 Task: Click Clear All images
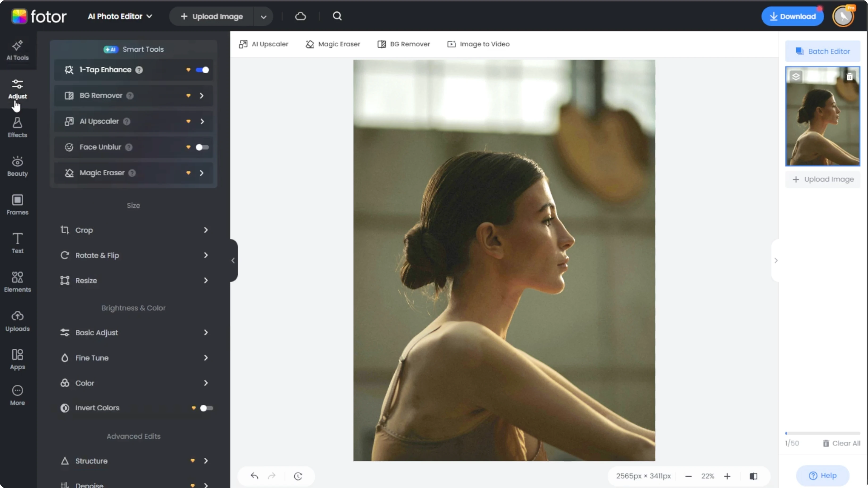[841, 443]
